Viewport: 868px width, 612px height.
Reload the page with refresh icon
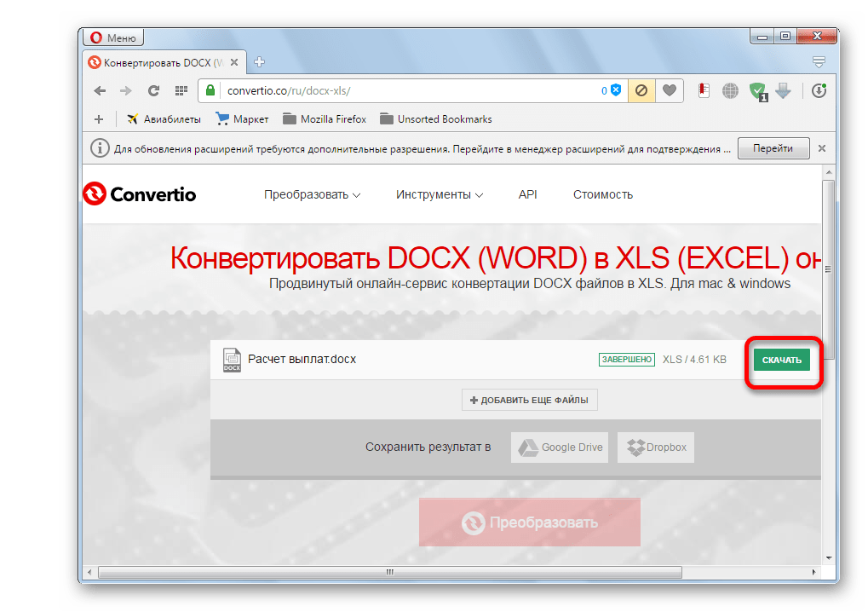[x=153, y=91]
